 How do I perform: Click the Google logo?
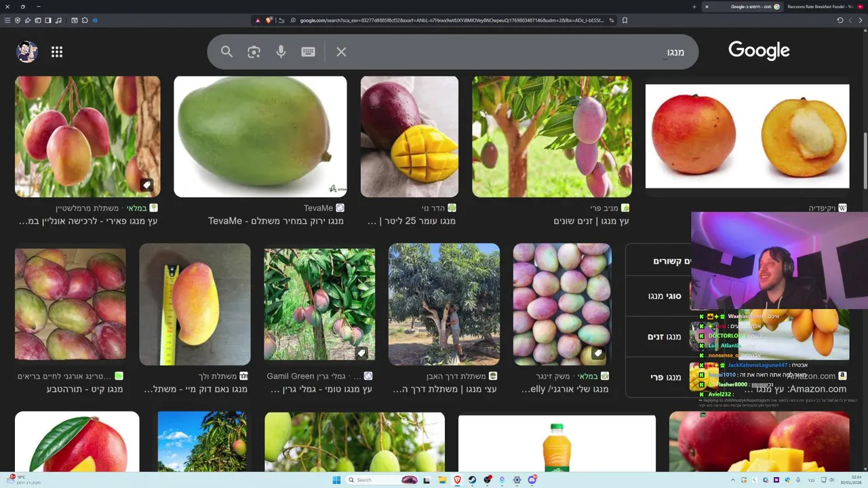tap(759, 51)
